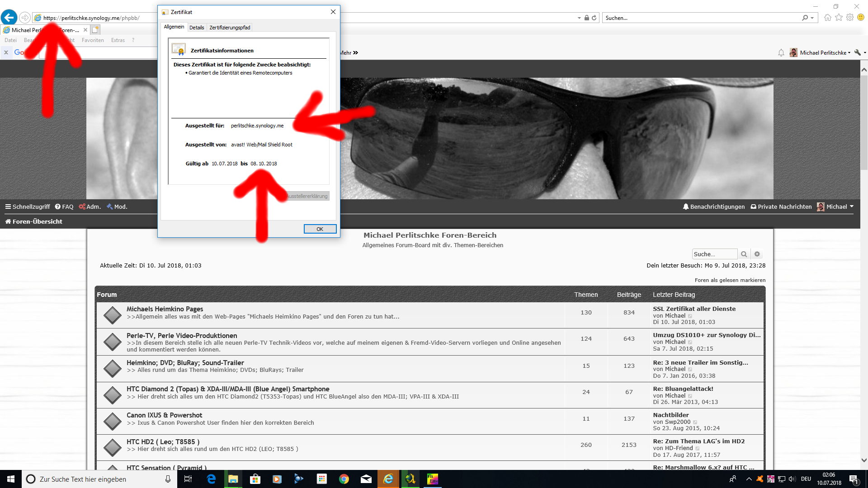Open the Benachrichtigungen link
This screenshot has height=488, width=868.
(x=714, y=206)
